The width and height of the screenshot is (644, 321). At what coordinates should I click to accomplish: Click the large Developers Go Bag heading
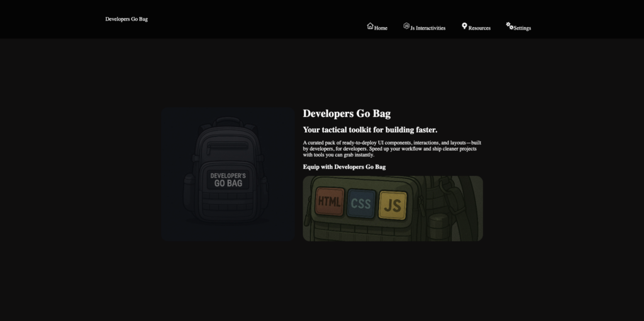(x=347, y=114)
